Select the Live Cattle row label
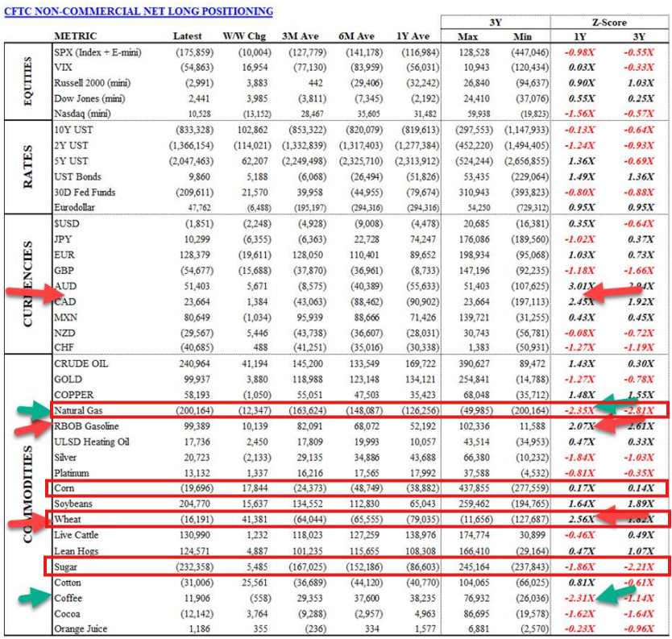The width and height of the screenshot is (672, 639). point(77,535)
